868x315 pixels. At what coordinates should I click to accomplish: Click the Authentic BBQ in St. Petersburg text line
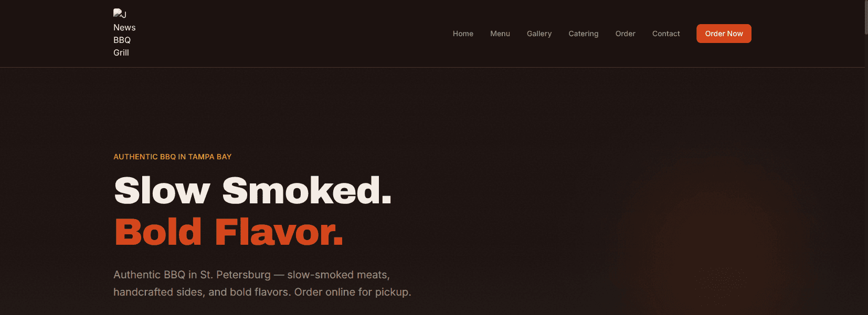[251, 275]
